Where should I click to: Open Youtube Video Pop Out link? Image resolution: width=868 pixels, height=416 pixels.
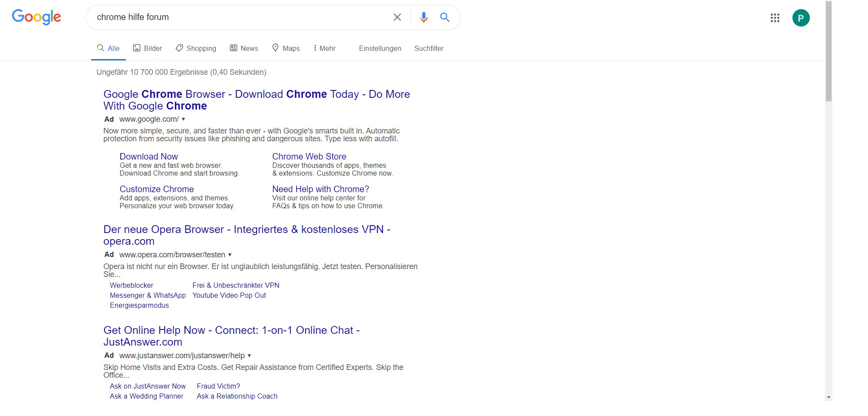coord(229,295)
